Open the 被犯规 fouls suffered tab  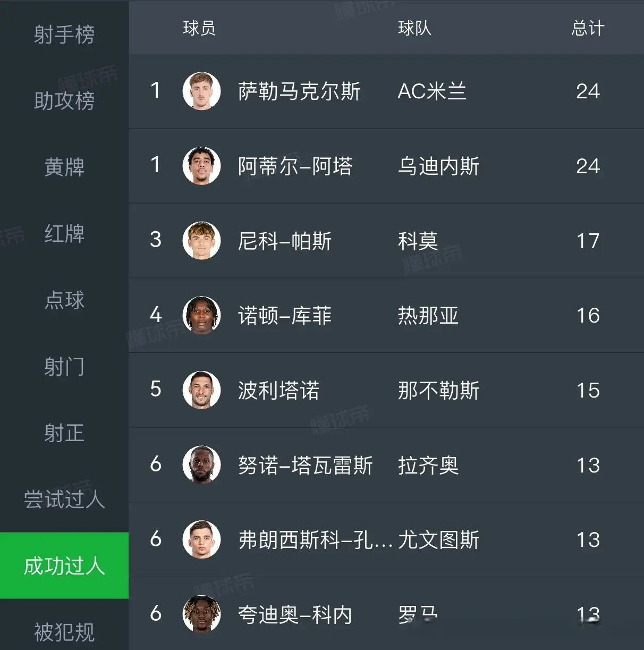[64, 631]
